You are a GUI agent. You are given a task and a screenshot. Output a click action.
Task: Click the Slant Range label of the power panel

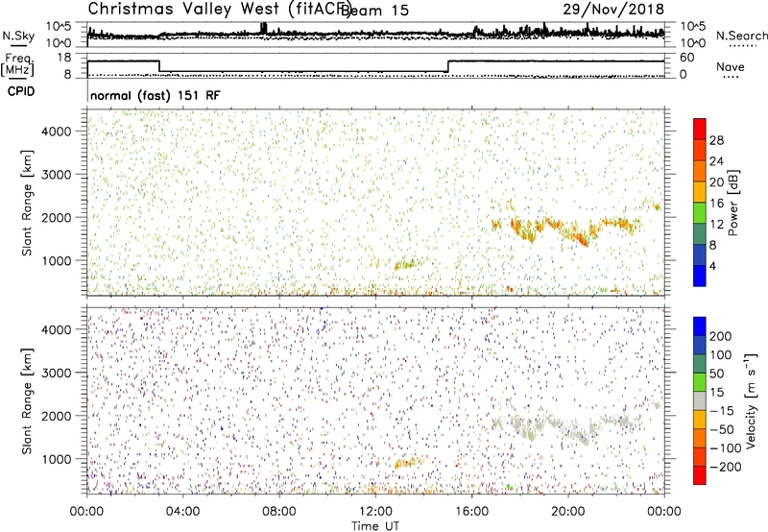click(x=27, y=203)
